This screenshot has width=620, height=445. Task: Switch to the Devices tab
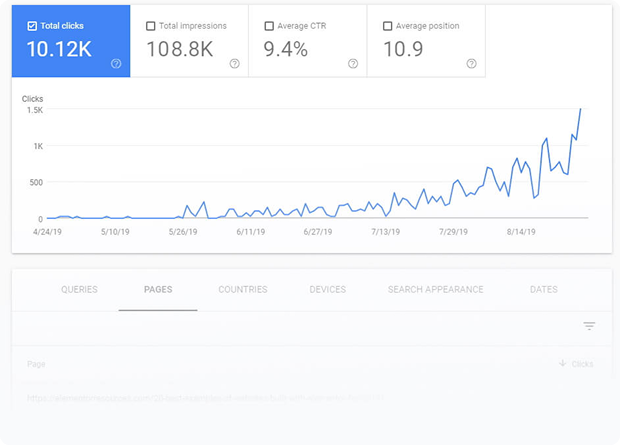click(328, 290)
